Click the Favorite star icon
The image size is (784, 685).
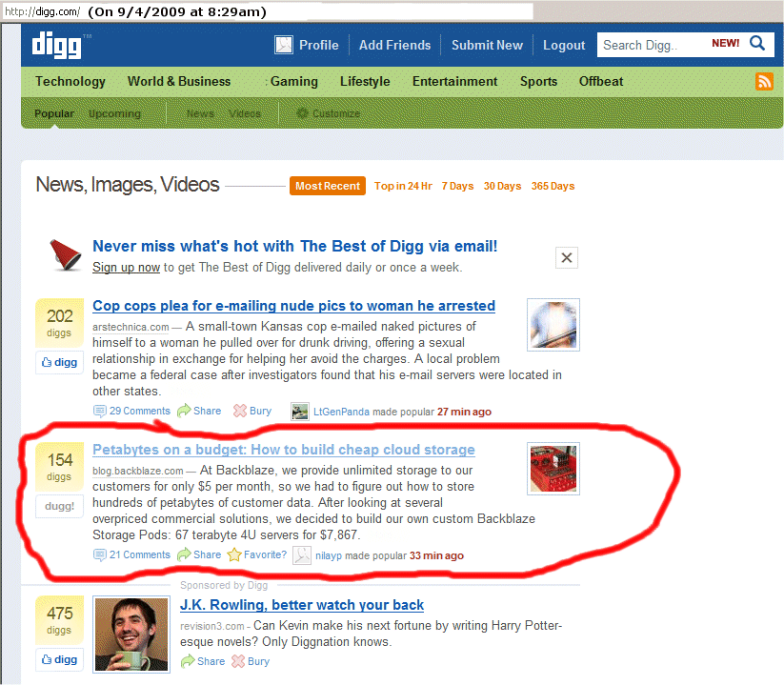234,554
